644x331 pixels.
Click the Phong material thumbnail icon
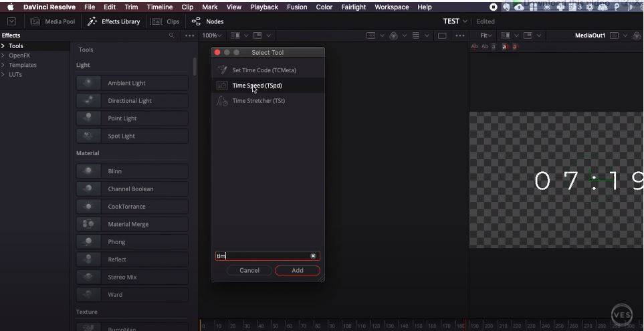[88, 241]
